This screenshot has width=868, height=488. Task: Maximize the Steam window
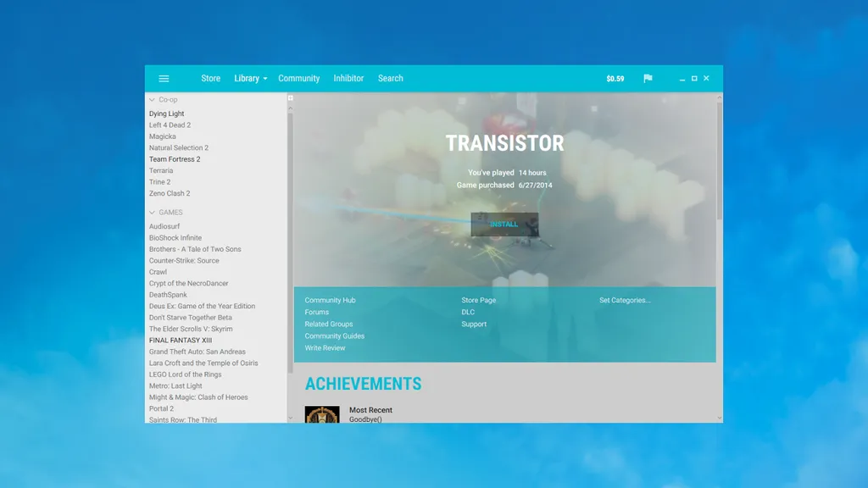pos(694,79)
